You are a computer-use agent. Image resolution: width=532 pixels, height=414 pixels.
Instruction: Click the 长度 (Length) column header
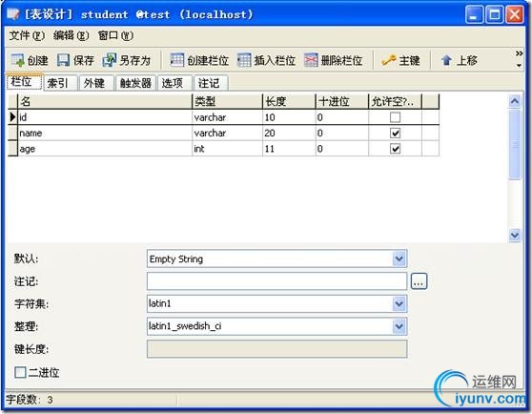(x=289, y=101)
